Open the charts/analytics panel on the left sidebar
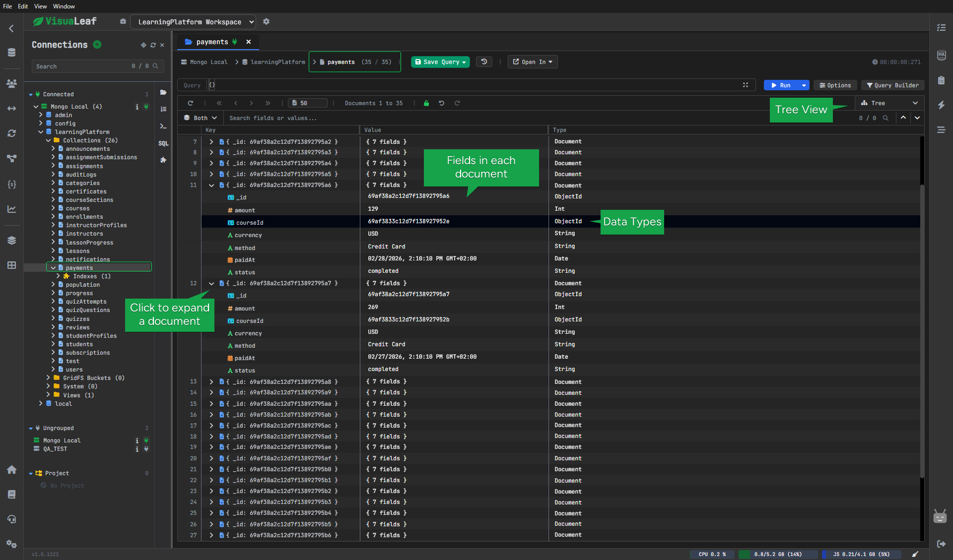This screenshot has height=560, width=953. [11, 209]
